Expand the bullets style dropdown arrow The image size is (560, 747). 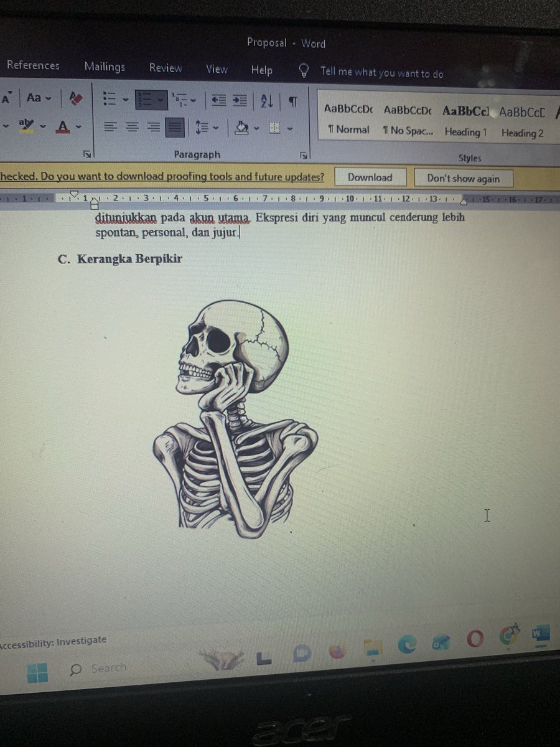[x=125, y=100]
